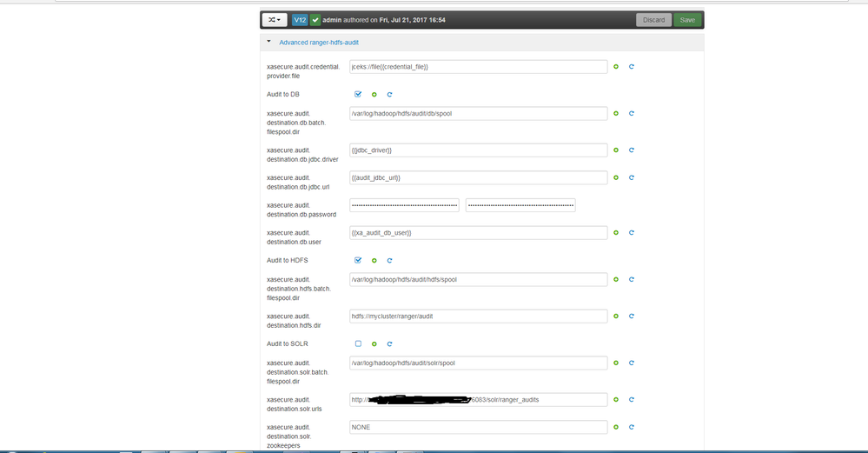Click blue undo icon for hdfs.batch.filespool.dir
Image resolution: width=868 pixels, height=453 pixels.
[631, 280]
